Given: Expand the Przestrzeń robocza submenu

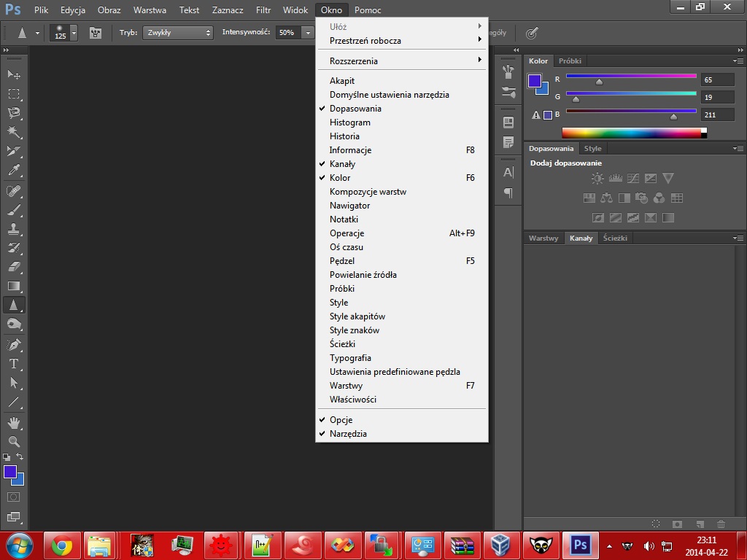Looking at the screenshot, I should point(402,41).
